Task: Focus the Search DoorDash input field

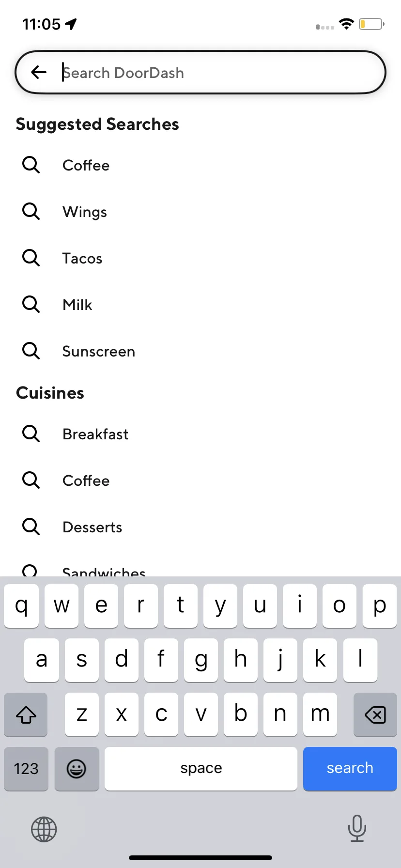Action: [x=200, y=73]
